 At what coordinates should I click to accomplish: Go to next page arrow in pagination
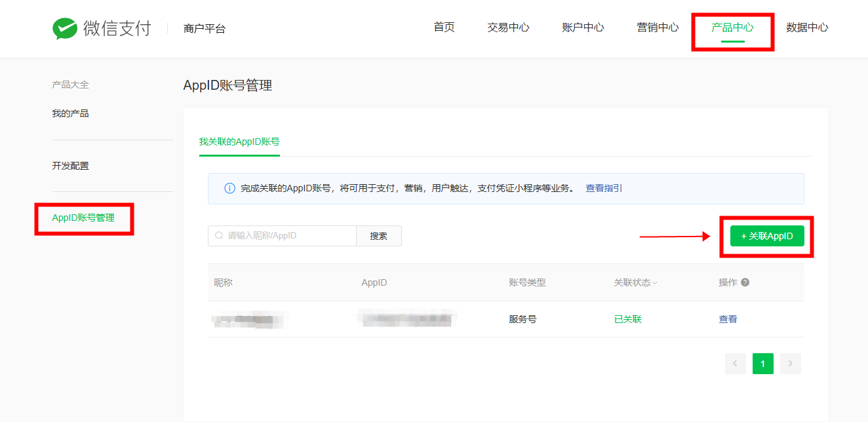[x=791, y=364]
